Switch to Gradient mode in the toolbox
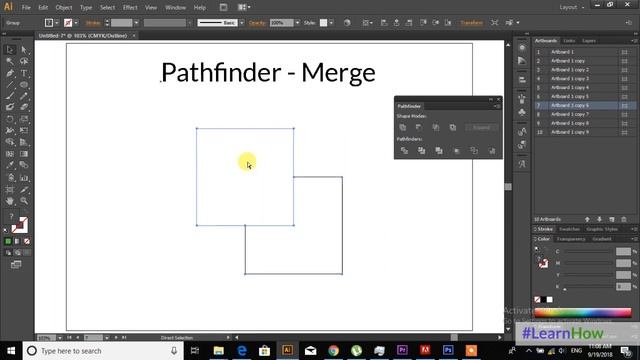This screenshot has height=360, width=640. [x=17, y=241]
